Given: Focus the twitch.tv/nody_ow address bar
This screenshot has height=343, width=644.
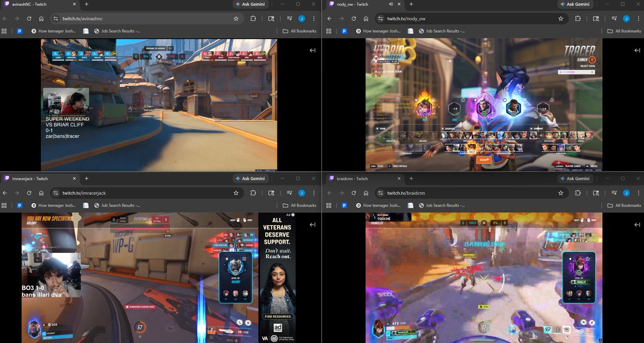Looking at the screenshot, I should (471, 18).
